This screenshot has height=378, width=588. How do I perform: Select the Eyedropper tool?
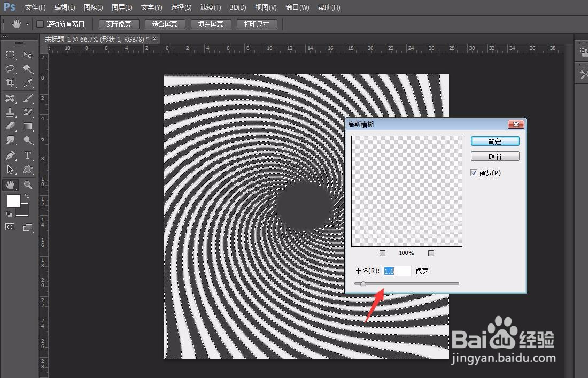click(x=27, y=83)
